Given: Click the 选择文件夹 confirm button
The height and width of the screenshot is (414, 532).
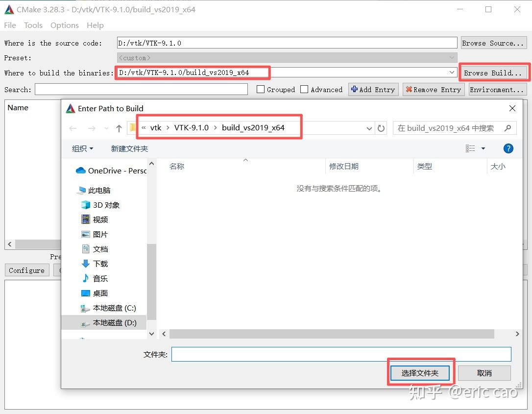Looking at the screenshot, I should coord(420,373).
